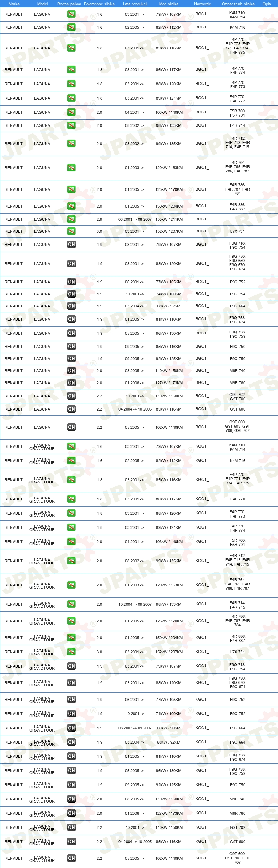The height and width of the screenshot is (868, 278).
Task: Click petrol icon for Laguna 2.9 155kW/211KM row
Action: click(71, 219)
